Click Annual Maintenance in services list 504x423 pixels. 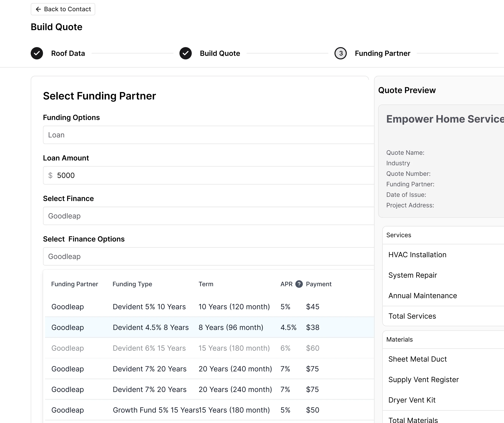click(423, 296)
